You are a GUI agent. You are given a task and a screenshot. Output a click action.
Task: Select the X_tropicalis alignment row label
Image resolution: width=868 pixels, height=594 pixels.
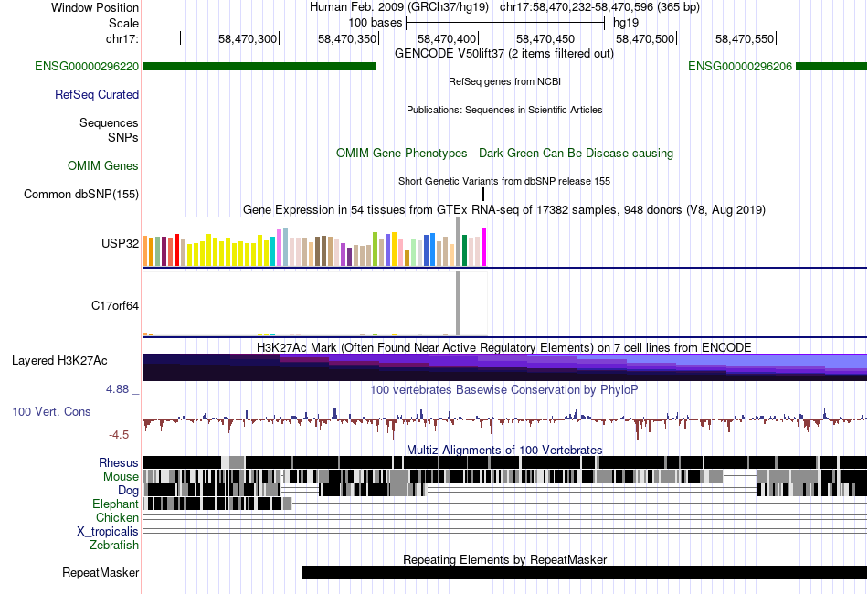coord(108,532)
